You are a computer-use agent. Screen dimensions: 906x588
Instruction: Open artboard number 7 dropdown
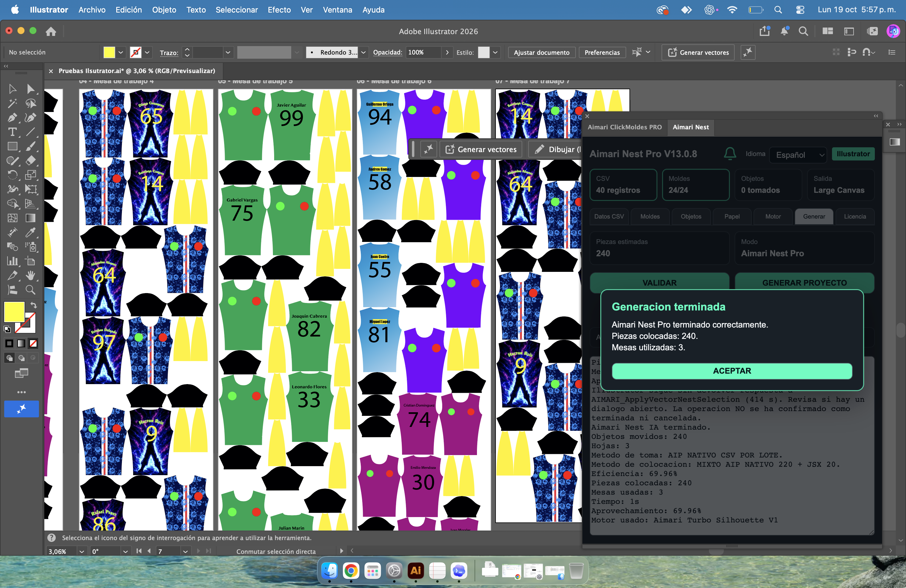[185, 551]
